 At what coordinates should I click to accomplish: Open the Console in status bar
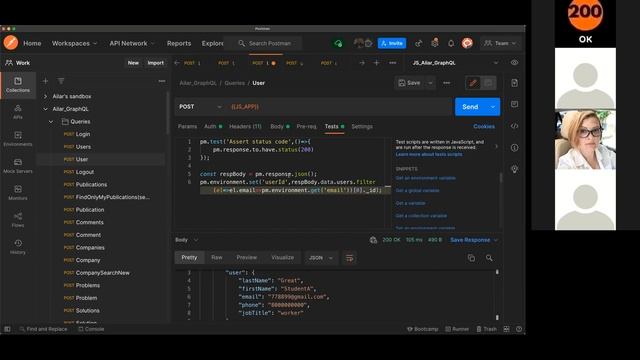click(x=91, y=329)
